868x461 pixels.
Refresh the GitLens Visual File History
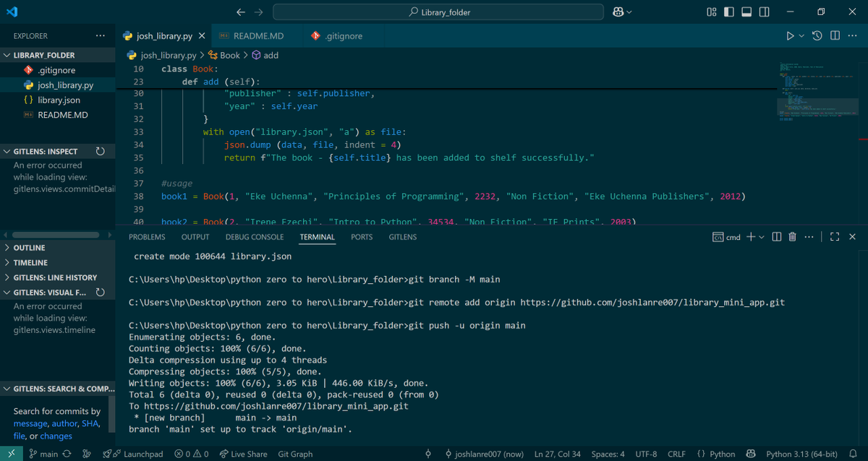pyautogui.click(x=100, y=293)
